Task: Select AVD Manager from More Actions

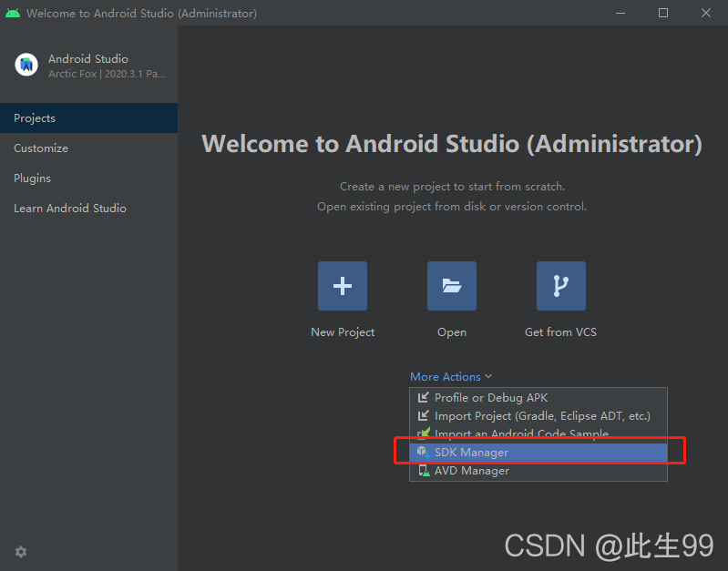Action: [538, 471]
